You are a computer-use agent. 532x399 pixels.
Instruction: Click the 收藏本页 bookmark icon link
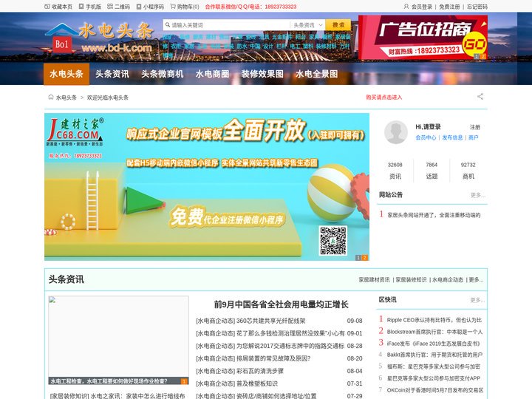pos(58,7)
